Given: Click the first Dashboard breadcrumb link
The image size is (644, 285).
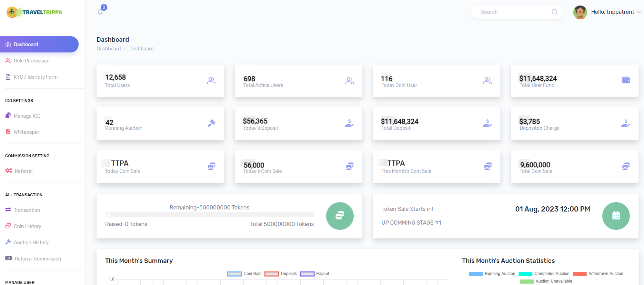Looking at the screenshot, I should [109, 49].
